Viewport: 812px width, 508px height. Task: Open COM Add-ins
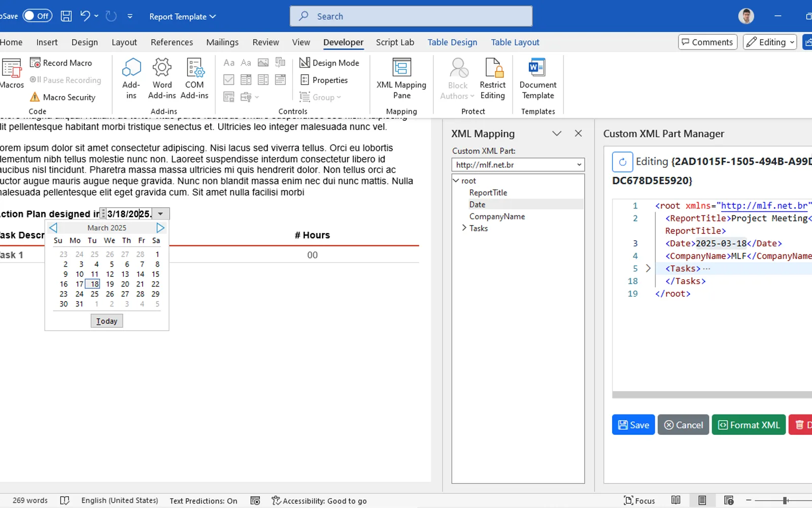[194, 79]
